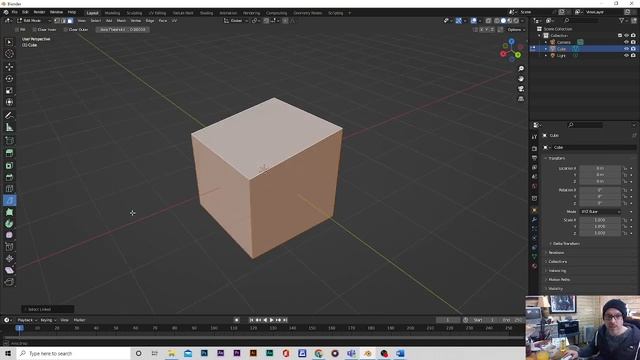
Task: Open the File menu
Action: (15, 12)
